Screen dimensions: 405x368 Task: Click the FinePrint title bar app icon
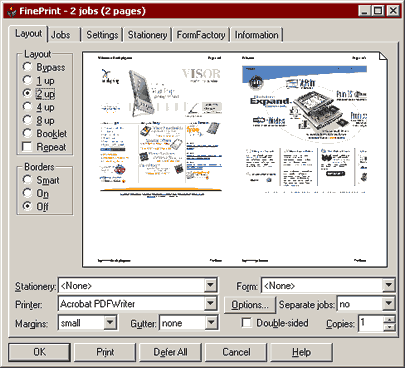coord(11,11)
